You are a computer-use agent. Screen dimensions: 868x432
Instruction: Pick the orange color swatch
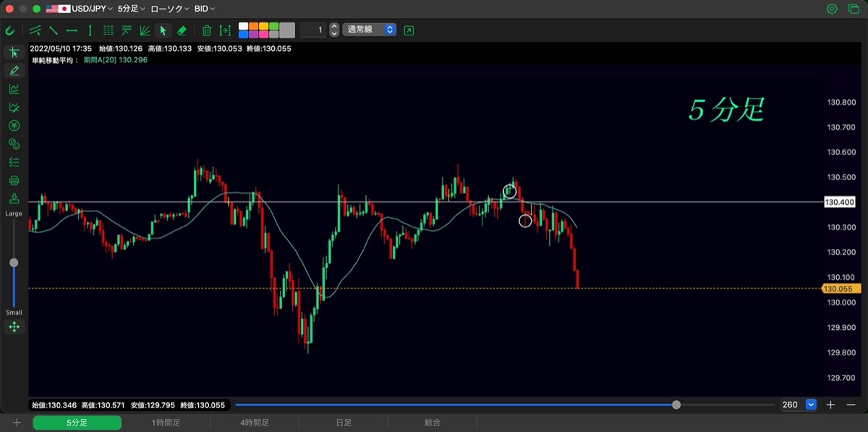254,26
